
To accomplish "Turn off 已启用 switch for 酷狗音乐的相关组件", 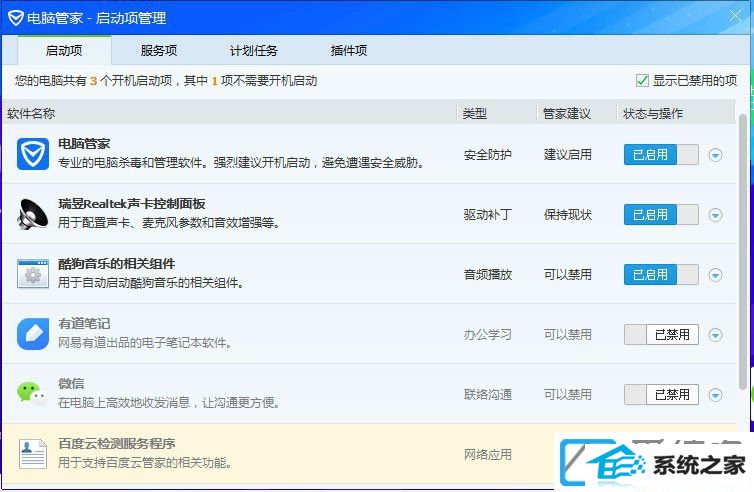I will coord(661,275).
